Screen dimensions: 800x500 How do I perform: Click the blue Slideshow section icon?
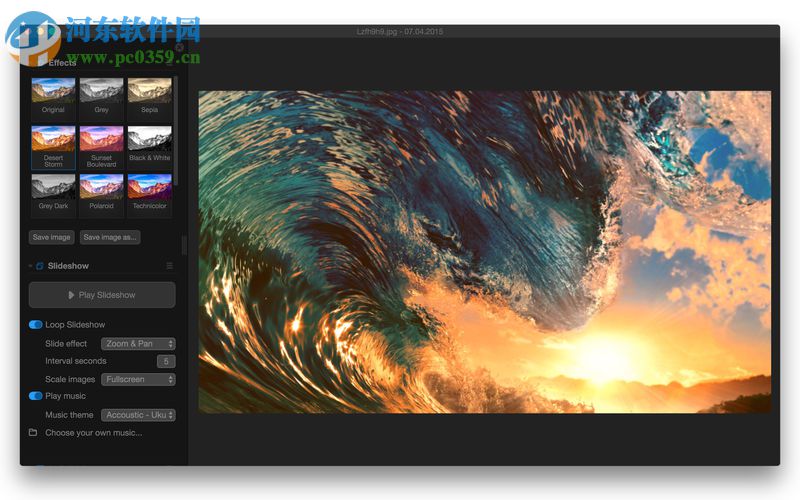[x=40, y=266]
